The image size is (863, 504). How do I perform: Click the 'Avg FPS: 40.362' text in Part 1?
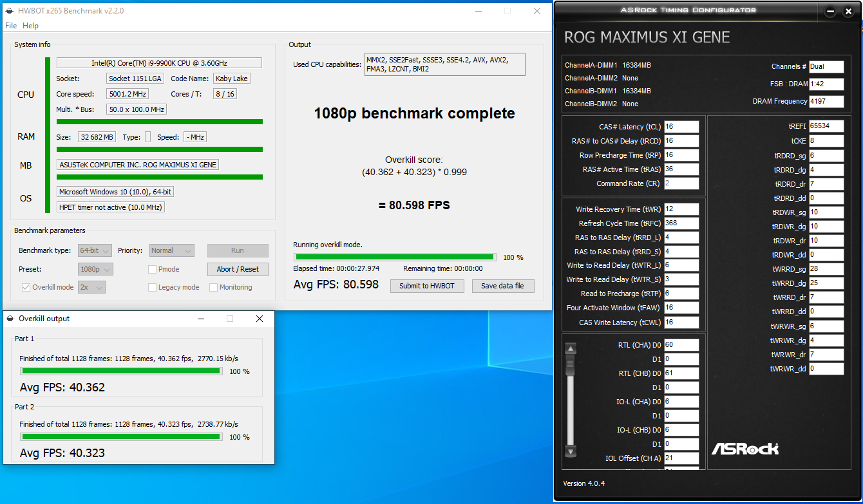click(62, 387)
